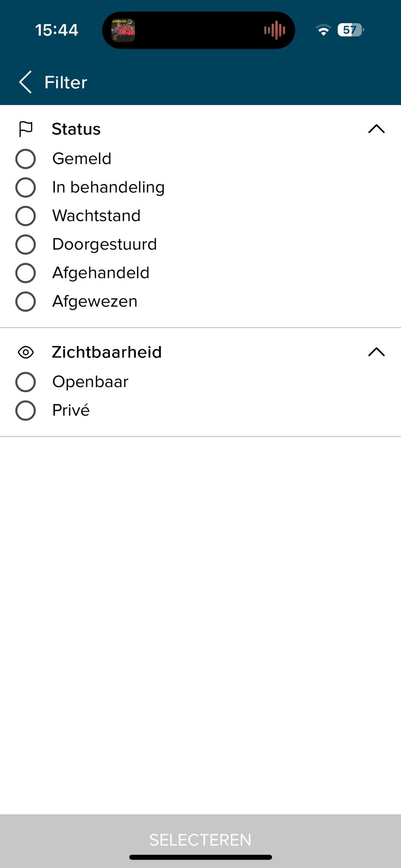
Task: Collapse the Zichtbaarheid section chevron
Action: [x=376, y=352]
